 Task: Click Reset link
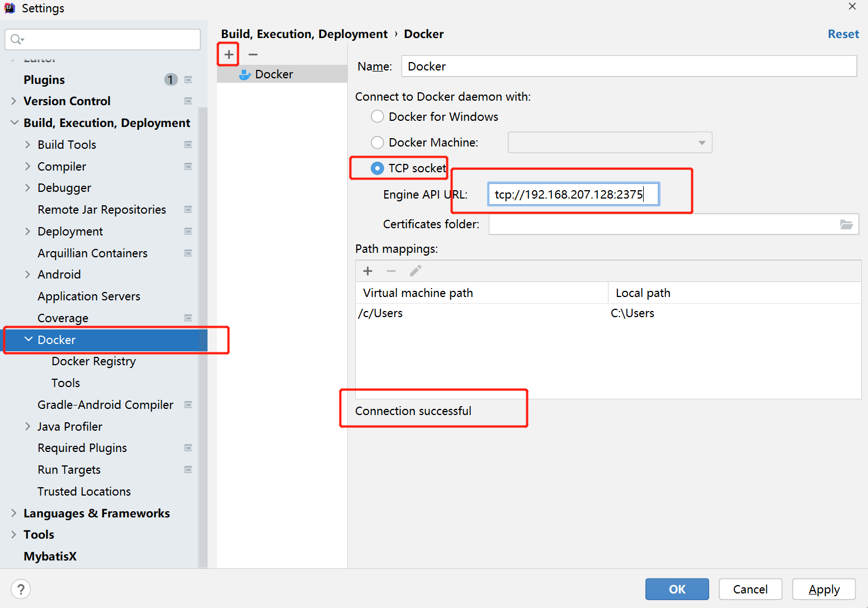(843, 34)
